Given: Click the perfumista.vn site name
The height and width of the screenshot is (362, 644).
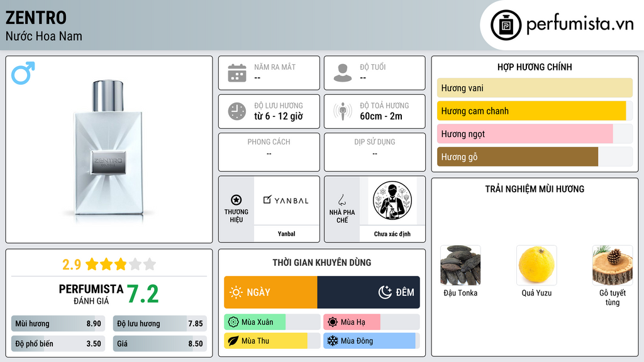Looking at the screenshot, I should [x=580, y=25].
